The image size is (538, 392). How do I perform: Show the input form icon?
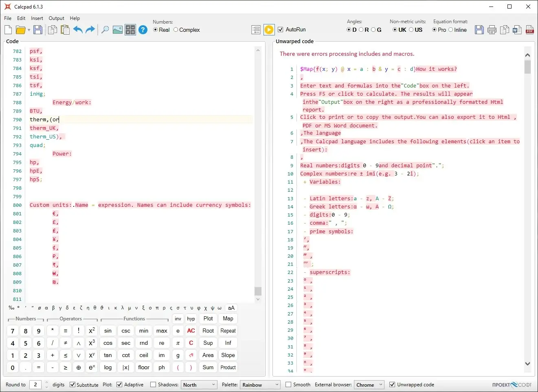click(x=256, y=30)
